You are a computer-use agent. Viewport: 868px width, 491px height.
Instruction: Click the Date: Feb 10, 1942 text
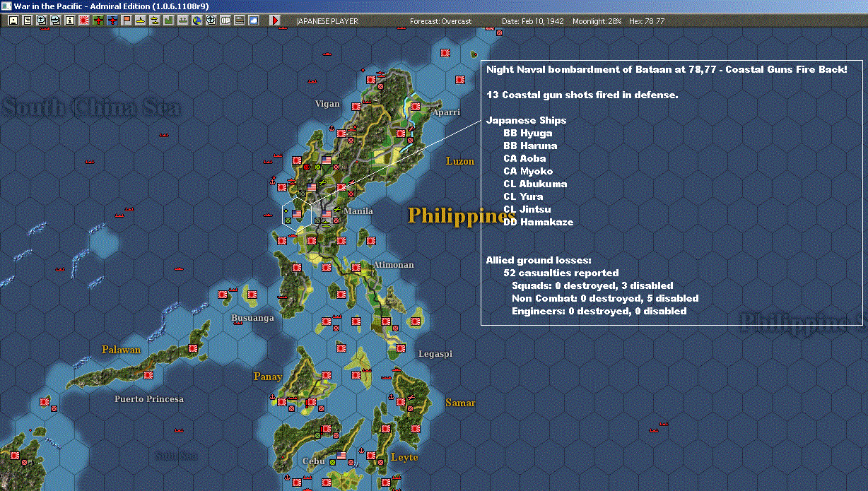(532, 21)
